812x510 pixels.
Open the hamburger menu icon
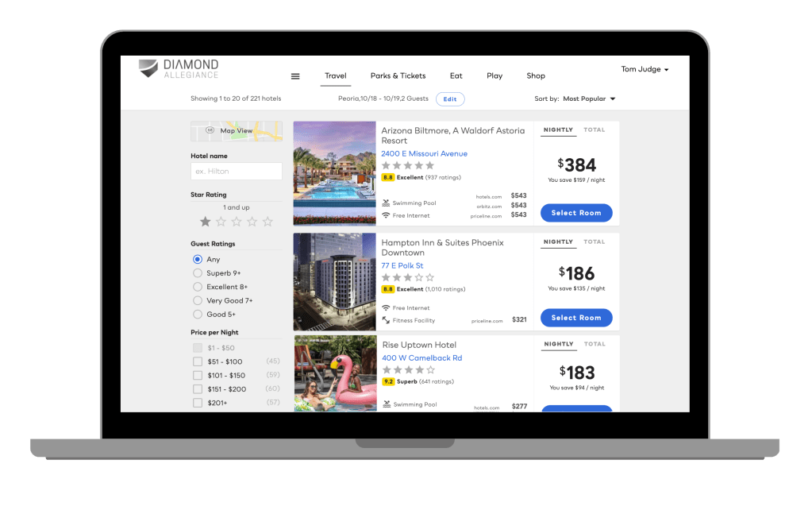click(295, 76)
